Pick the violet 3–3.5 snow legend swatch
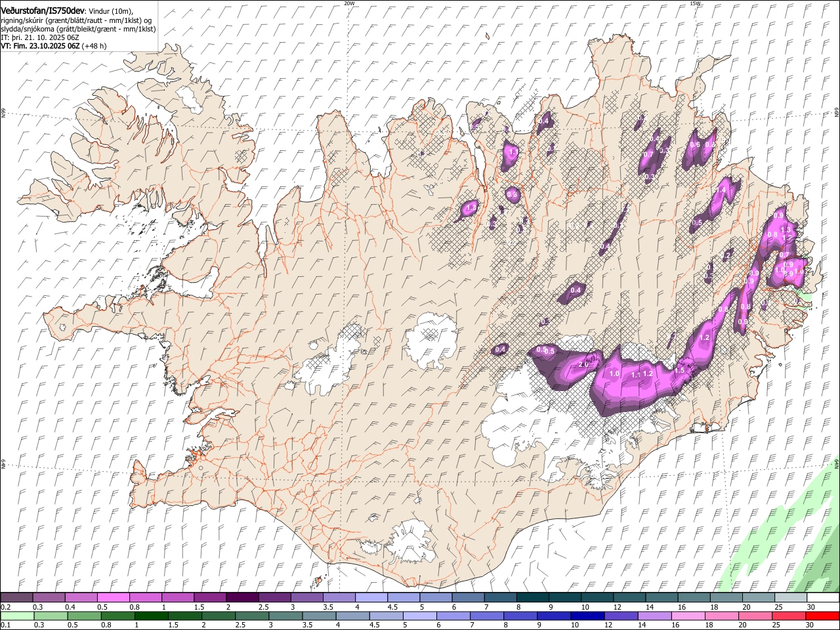Viewport: 840px width, 630px height. click(x=306, y=598)
